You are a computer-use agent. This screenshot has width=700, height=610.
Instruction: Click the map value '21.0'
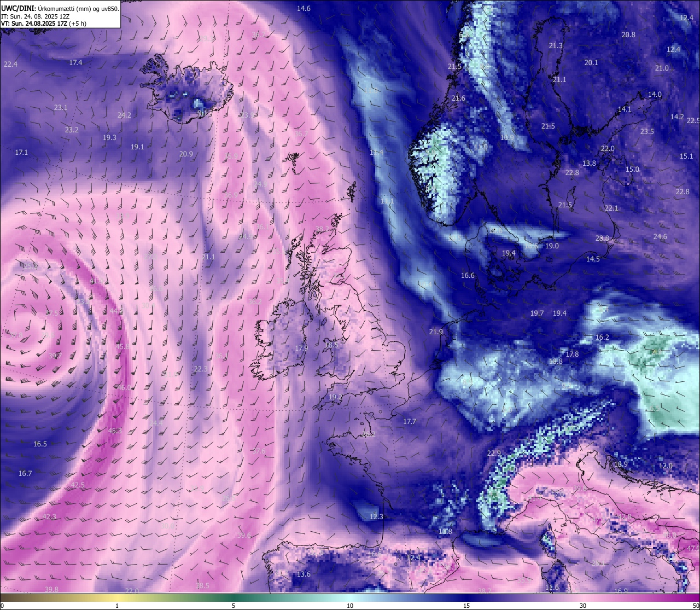tap(662, 68)
